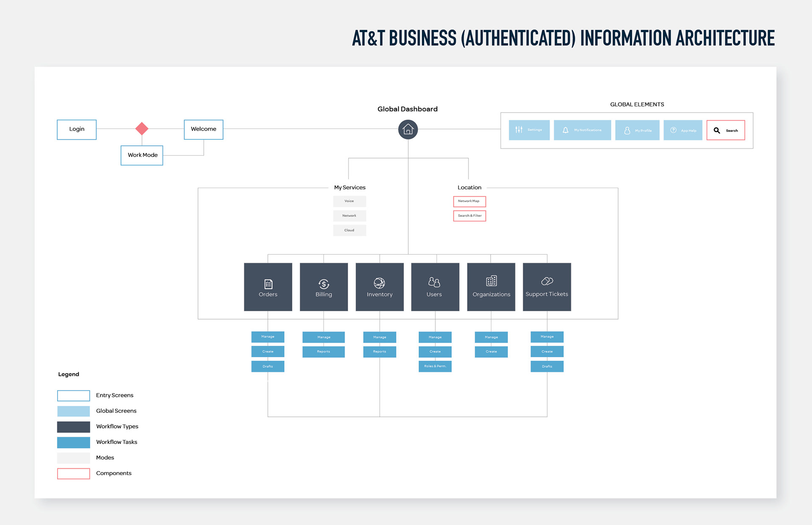Click the Search magnifier component
812x525 pixels.
726,130
